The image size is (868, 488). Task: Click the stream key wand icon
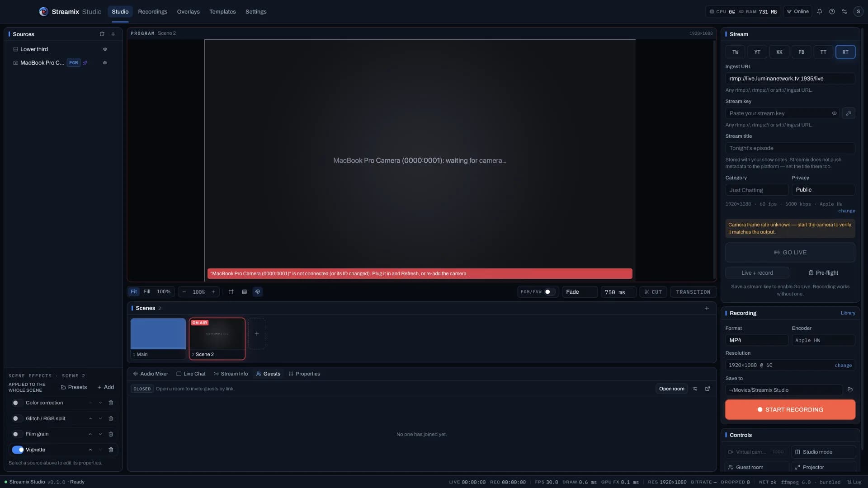click(849, 113)
